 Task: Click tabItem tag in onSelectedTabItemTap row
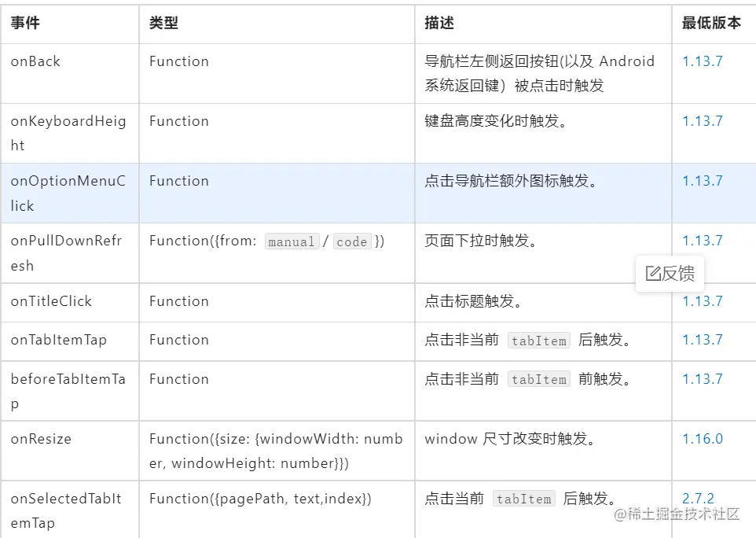point(523,499)
